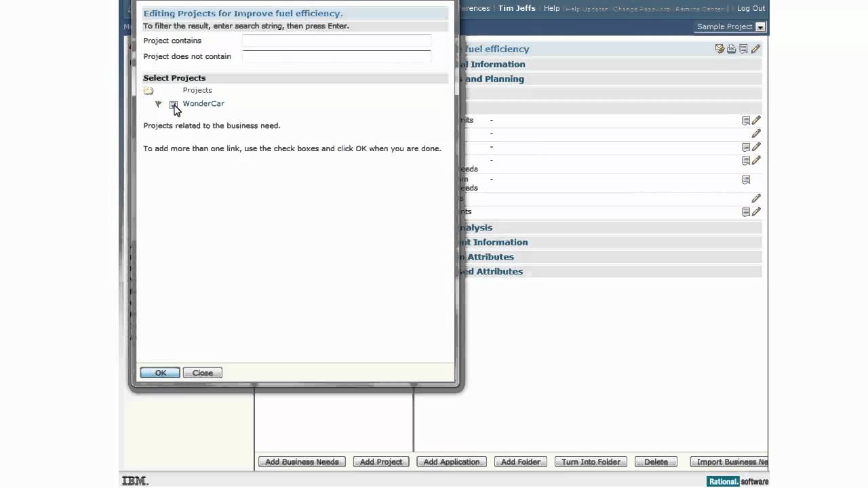868x488 pixels.
Task: Collapse the WonderCar tree arrow
Action: coord(158,104)
